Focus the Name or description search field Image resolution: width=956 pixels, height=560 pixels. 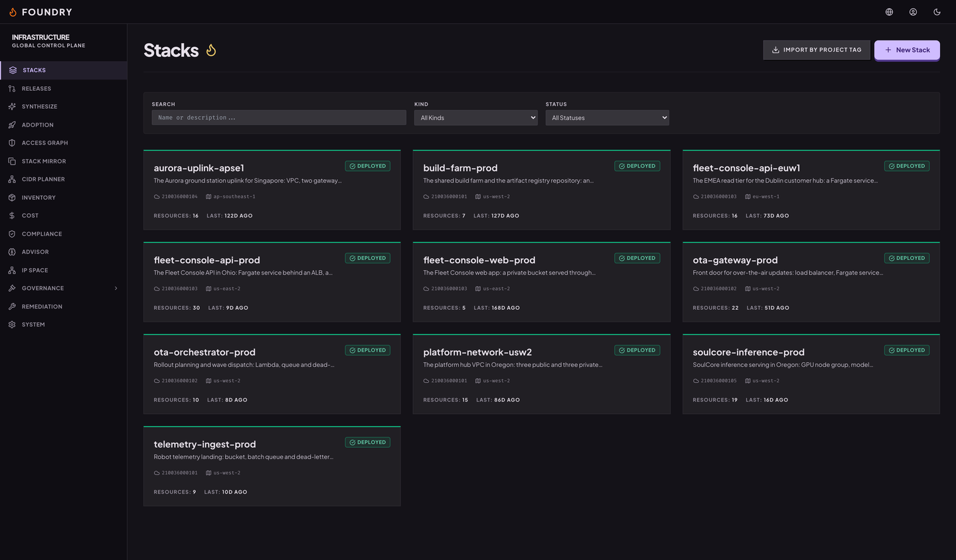click(279, 117)
